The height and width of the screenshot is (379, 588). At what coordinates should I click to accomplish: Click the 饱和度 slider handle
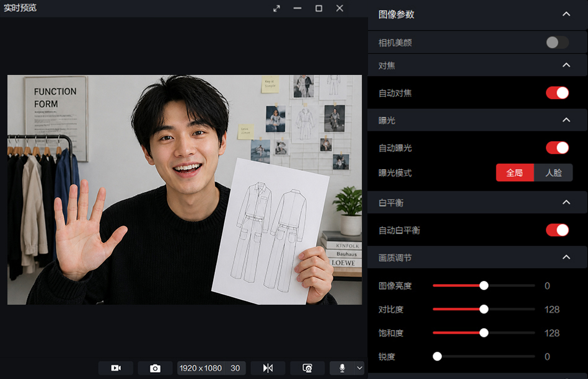click(484, 333)
